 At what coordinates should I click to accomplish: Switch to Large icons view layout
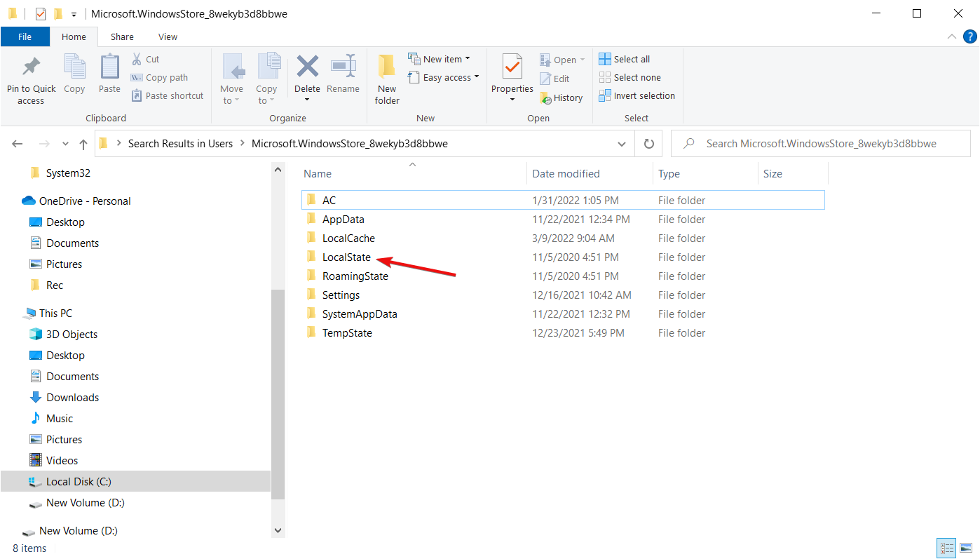tap(966, 548)
